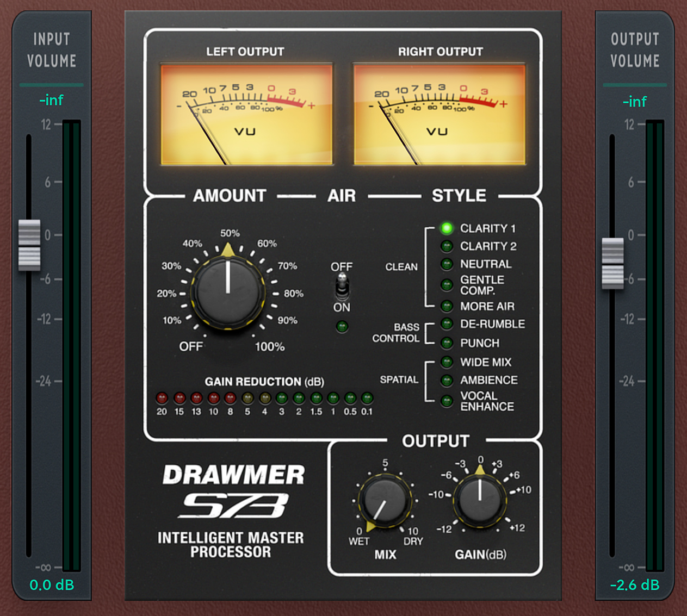
Task: Select the Clarity 2 style
Action: (x=447, y=246)
